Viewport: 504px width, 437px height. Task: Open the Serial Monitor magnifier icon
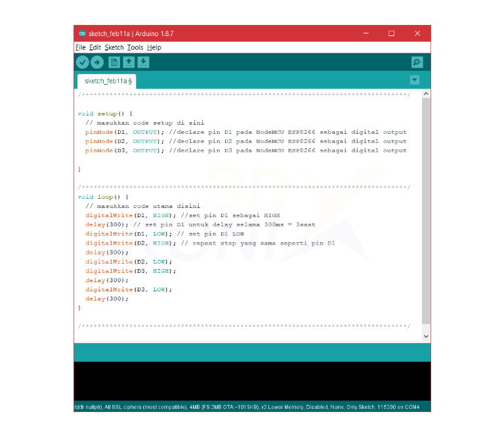tap(417, 62)
